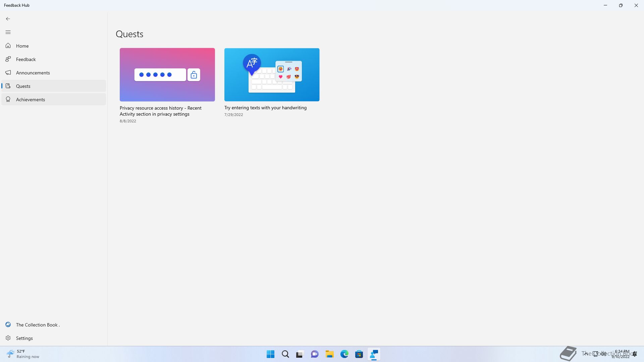
Task: Open Windows Start menu
Action: [270, 354]
